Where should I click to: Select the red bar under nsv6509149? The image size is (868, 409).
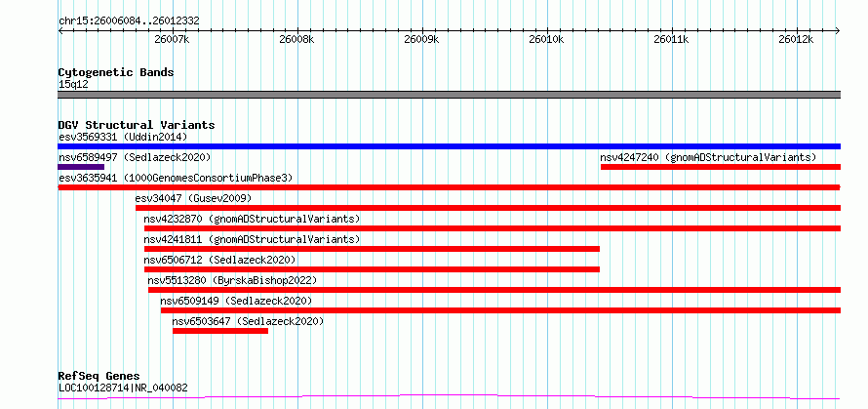500,310
